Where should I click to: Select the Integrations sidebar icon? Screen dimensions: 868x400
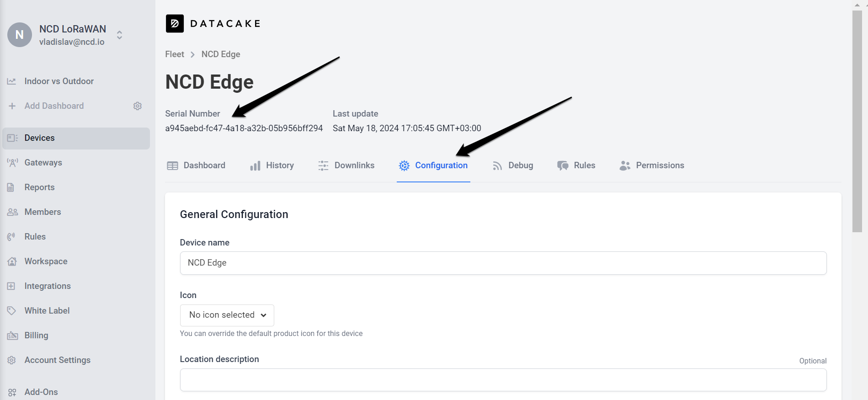click(11, 286)
